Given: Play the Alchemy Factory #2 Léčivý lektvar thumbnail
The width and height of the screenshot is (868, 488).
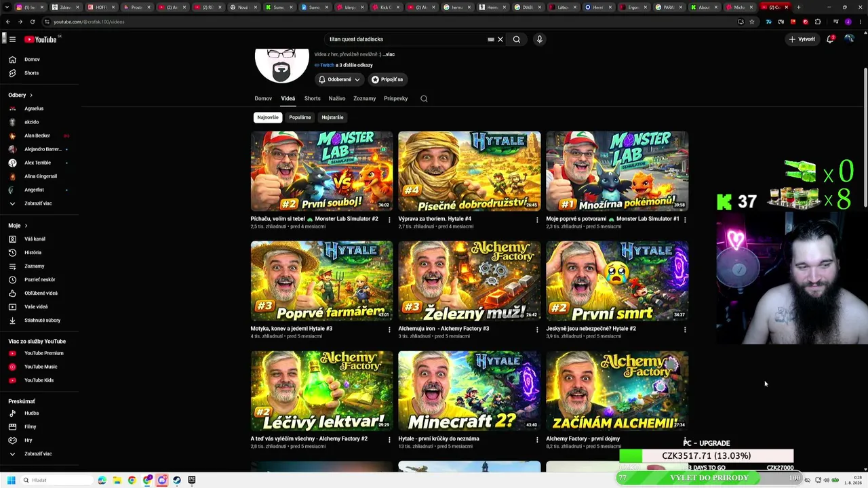Looking at the screenshot, I should pyautogui.click(x=321, y=390).
